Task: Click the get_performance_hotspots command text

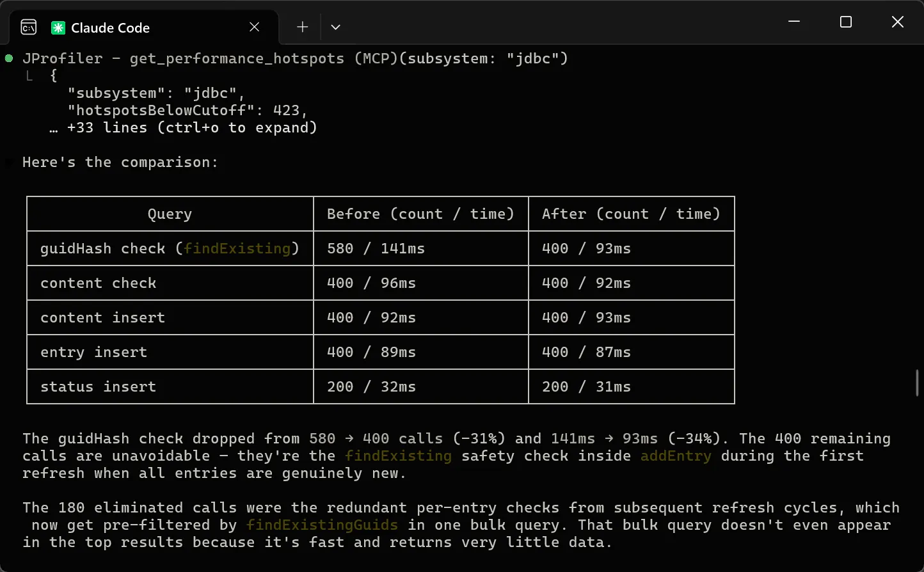Action: click(x=237, y=58)
